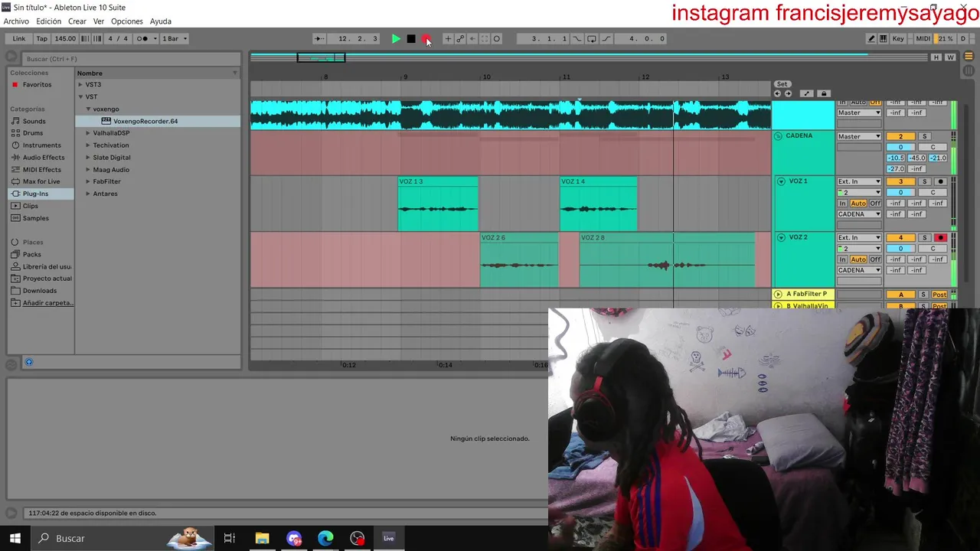Screen dimensions: 980x551
Task: Click the Re-enable Automation arrow icon
Action: [x=472, y=39]
